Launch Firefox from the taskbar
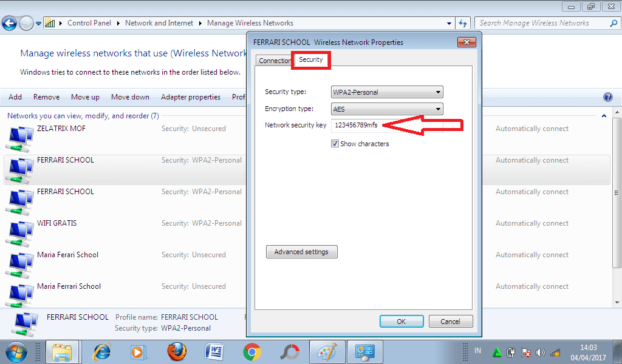 pyautogui.click(x=177, y=352)
